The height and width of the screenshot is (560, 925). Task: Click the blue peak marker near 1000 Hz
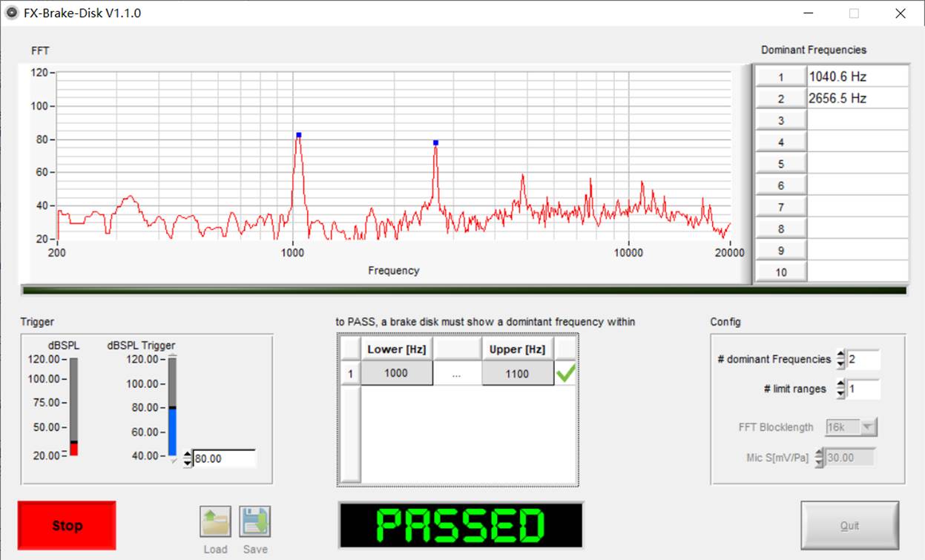coord(298,135)
